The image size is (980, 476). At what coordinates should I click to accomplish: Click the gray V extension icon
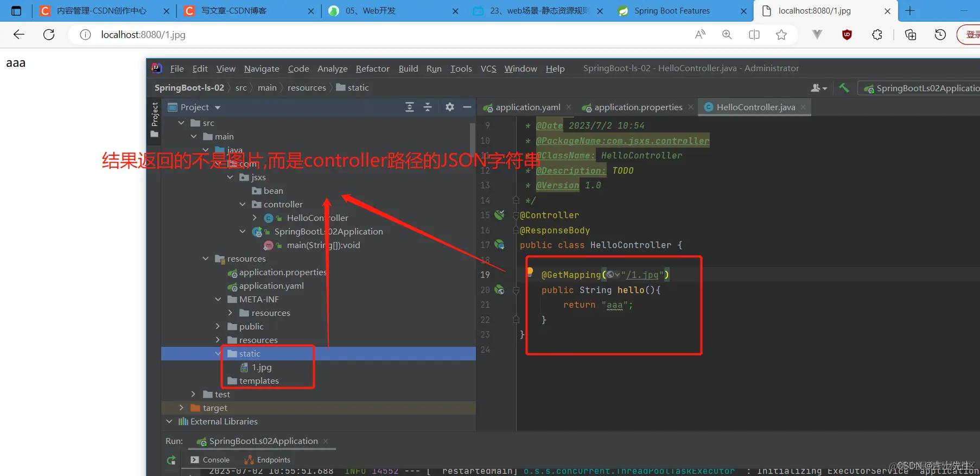[x=817, y=35]
